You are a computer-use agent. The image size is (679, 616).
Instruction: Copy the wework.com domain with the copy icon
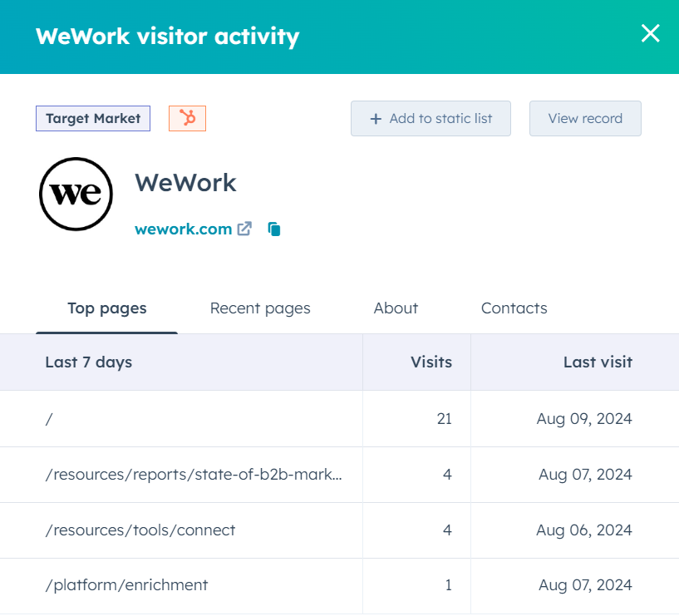click(274, 229)
